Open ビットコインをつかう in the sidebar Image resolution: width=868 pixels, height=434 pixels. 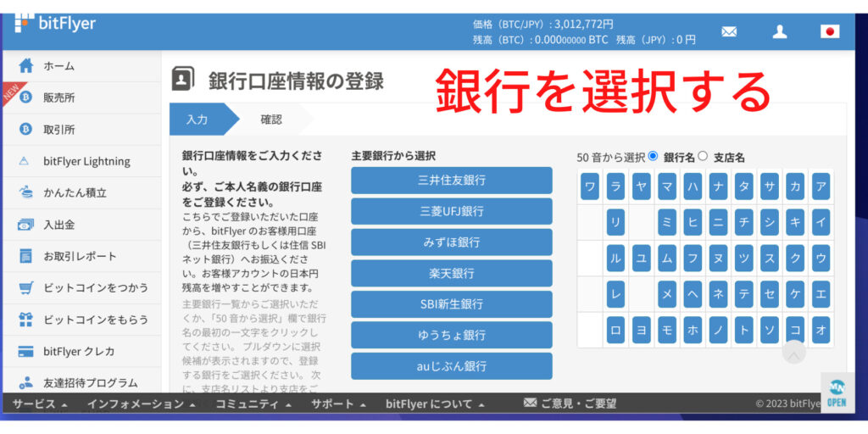coord(82,288)
